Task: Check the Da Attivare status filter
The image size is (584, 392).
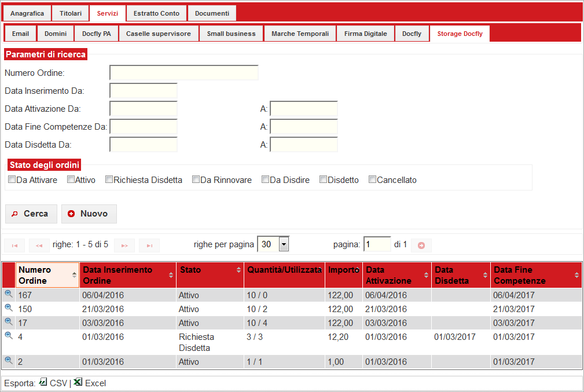Action: pos(12,179)
